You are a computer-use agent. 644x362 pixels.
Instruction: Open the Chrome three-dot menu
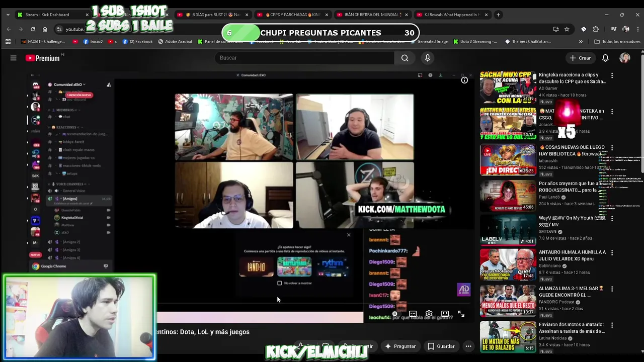(x=637, y=29)
